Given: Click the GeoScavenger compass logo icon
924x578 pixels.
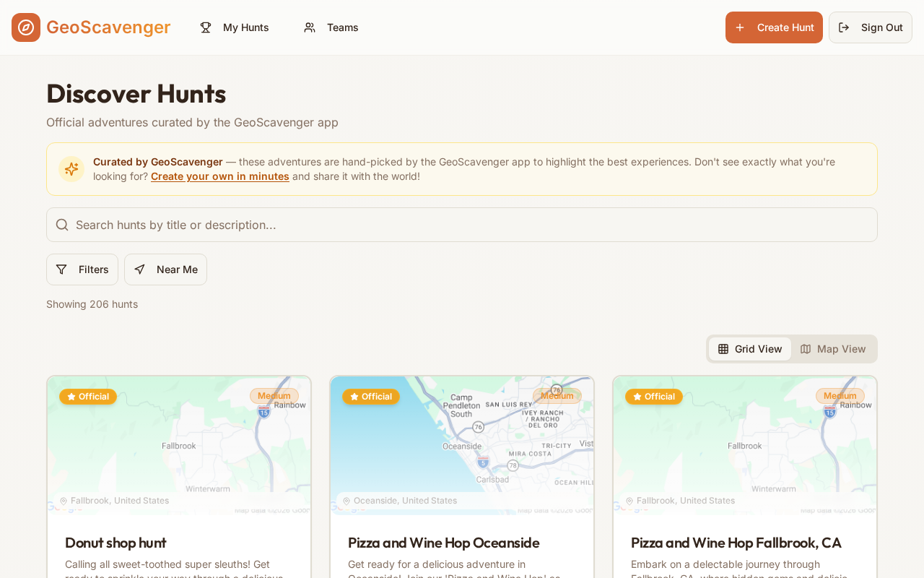Looking at the screenshot, I should pyautogui.click(x=26, y=27).
